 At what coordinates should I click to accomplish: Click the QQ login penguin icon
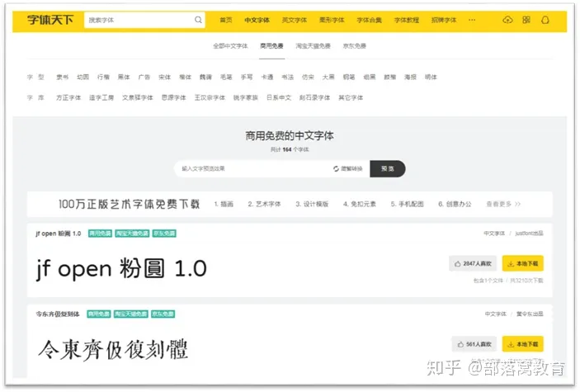pyautogui.click(x=545, y=20)
